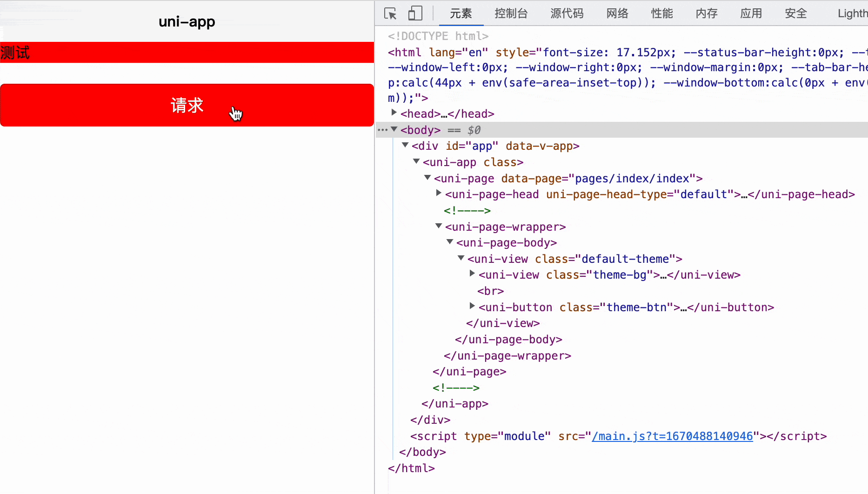Open the 内存 tab

click(x=707, y=13)
